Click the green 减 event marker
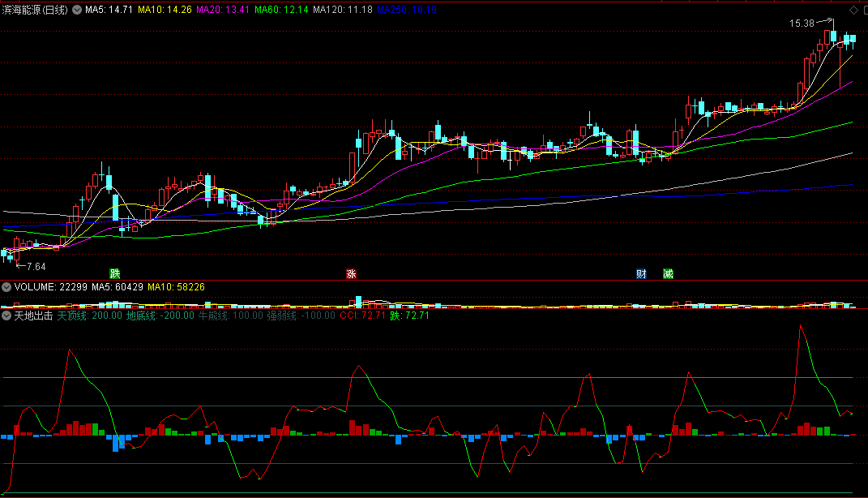The height and width of the screenshot is (498, 868). pos(668,273)
